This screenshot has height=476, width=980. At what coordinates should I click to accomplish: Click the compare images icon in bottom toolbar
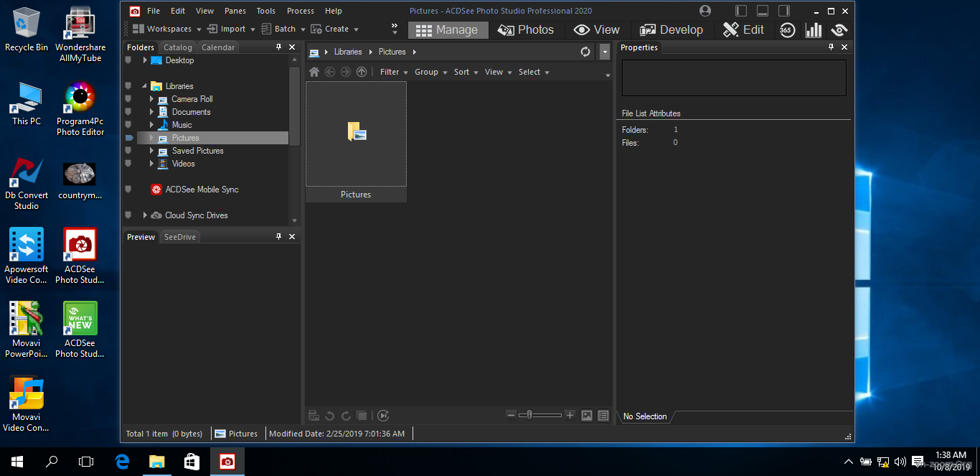(x=362, y=416)
